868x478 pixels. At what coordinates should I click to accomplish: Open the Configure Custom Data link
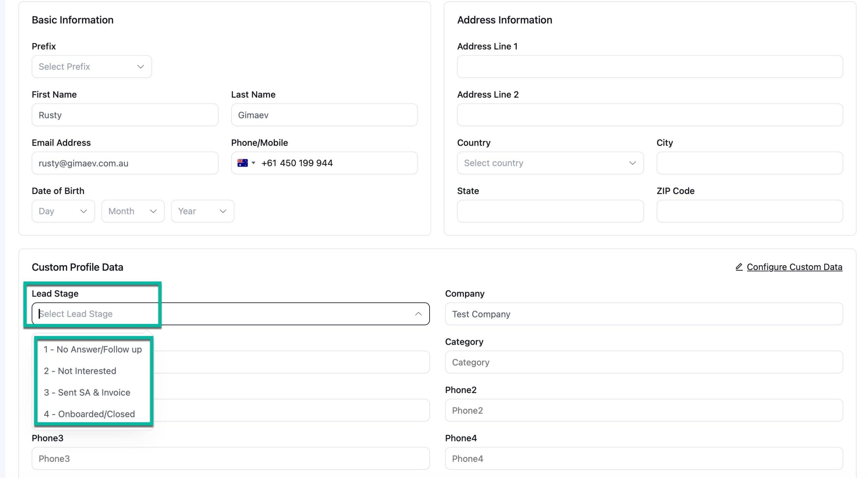(x=794, y=267)
